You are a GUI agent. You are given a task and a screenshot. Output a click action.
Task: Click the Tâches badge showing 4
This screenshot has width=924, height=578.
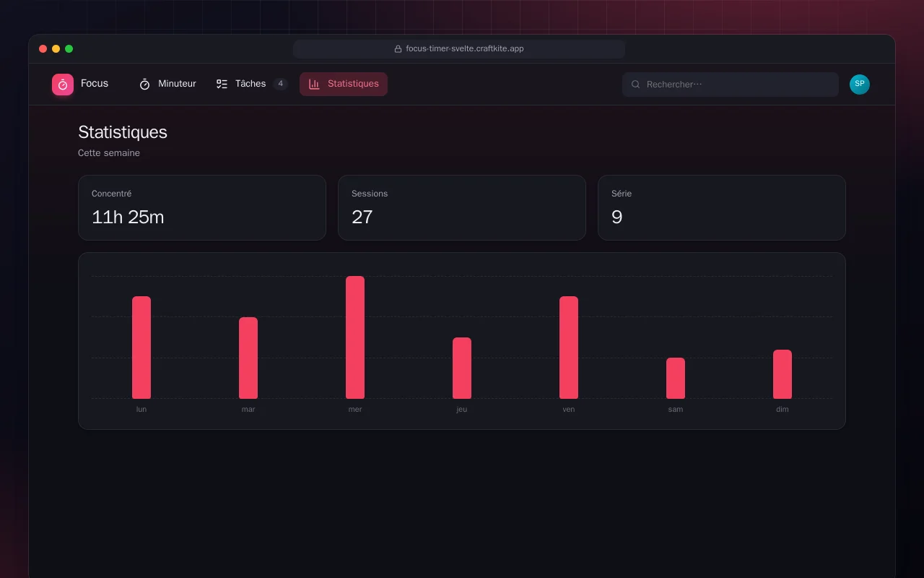pos(280,84)
